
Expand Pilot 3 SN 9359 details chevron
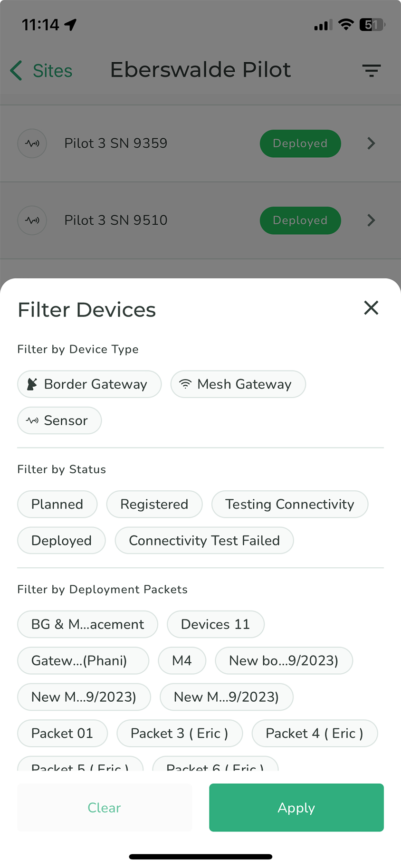click(x=371, y=143)
